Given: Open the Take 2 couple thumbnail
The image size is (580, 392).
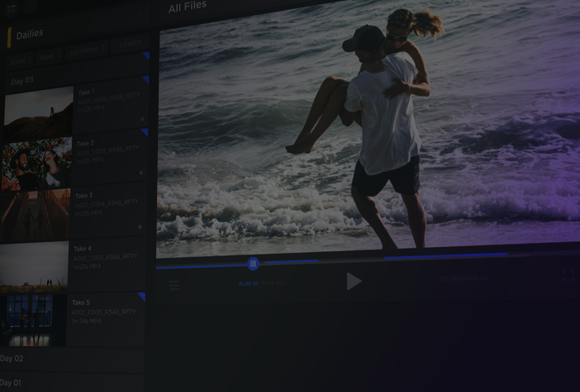Looking at the screenshot, I should [x=37, y=164].
